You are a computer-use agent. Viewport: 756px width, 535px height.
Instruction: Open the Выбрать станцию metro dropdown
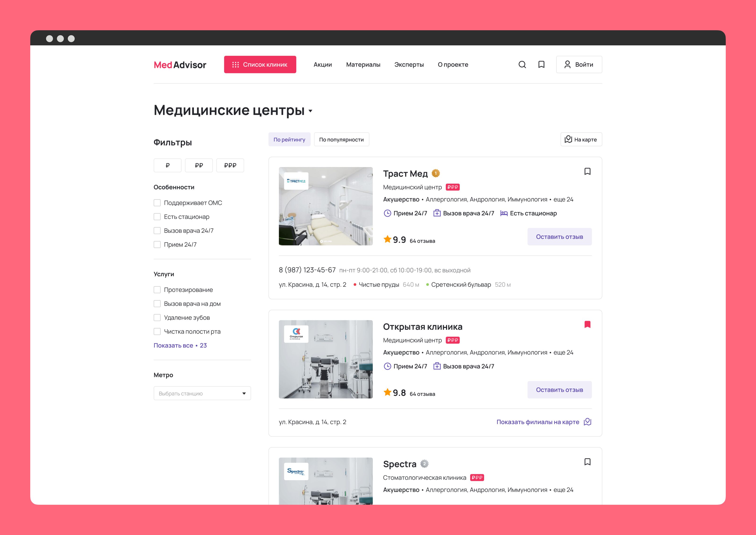tap(202, 393)
